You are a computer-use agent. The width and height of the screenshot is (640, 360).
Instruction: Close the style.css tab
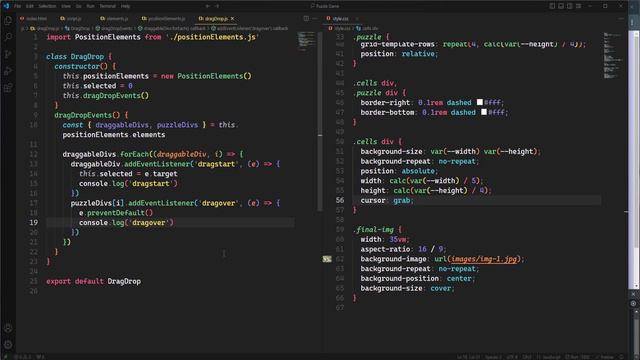pos(356,18)
